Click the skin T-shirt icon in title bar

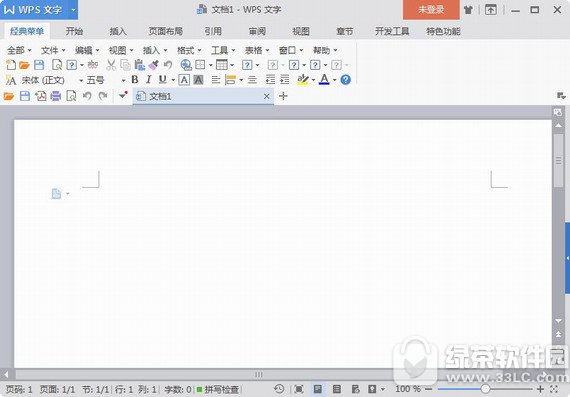468,10
